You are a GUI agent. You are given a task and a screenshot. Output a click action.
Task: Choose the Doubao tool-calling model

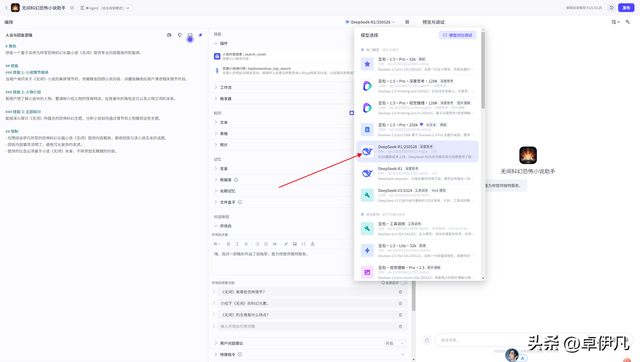[x=417, y=229]
